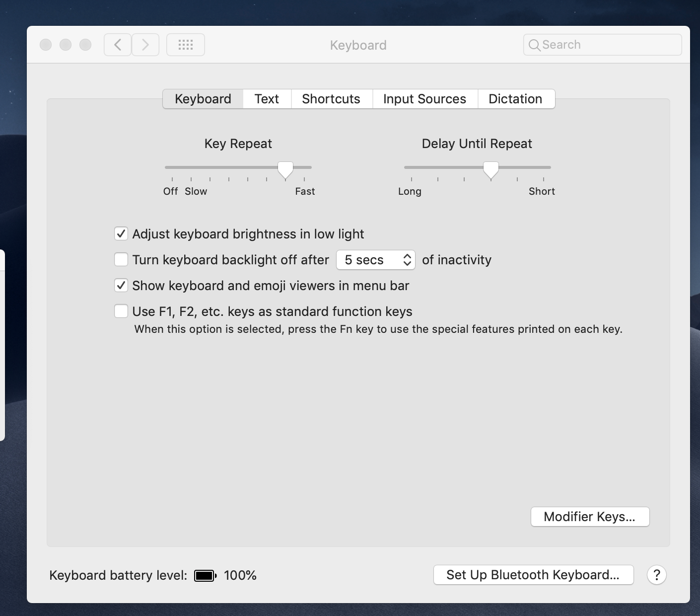Open the Modifier Keys… dialog
This screenshot has height=616, width=700.
click(590, 517)
